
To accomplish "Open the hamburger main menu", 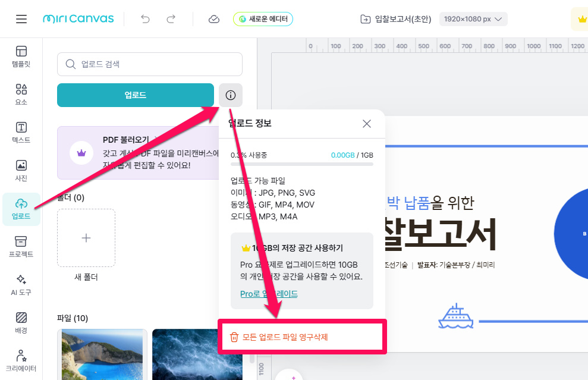I will 21,19.
